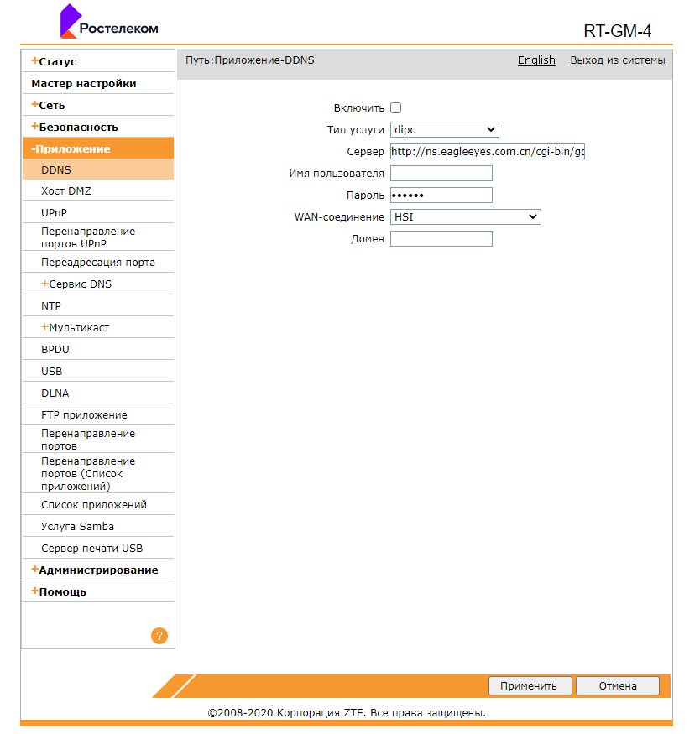700x734 pixels.
Task: Expand the 'Мультикаст' submenu
Action: coord(78,328)
